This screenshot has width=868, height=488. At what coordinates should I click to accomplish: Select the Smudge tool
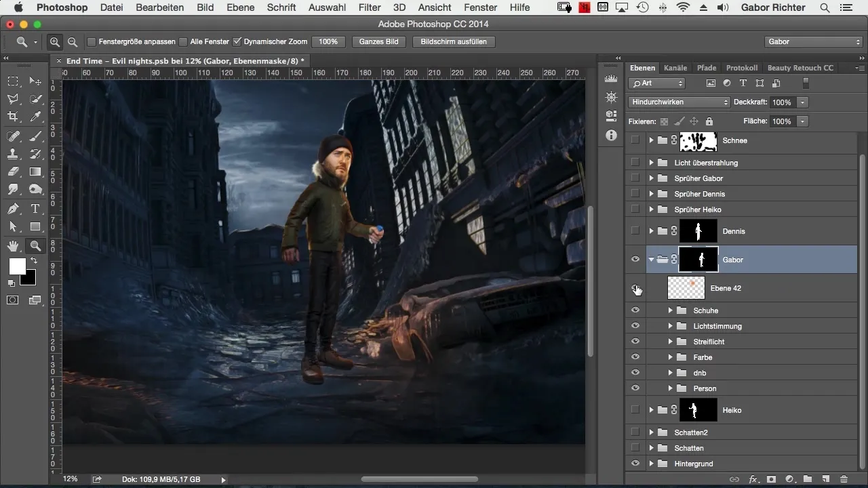tap(14, 190)
